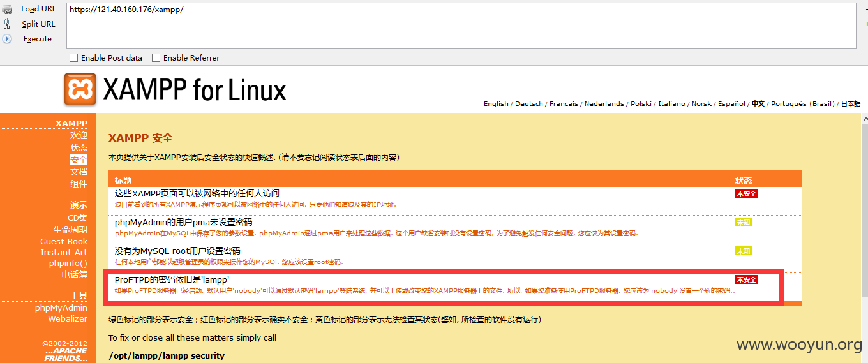Viewport: 868px width, 363px height.
Task: Switch language to Nederlands
Action: [604, 103]
